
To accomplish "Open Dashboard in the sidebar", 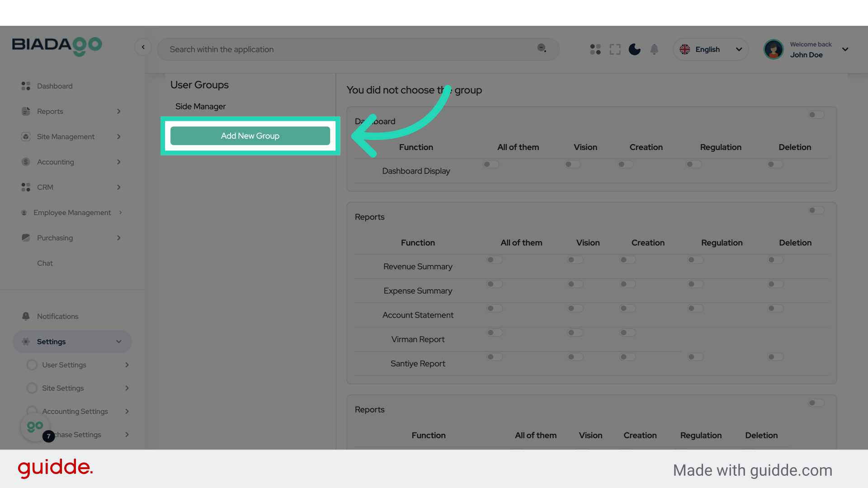I will tap(54, 86).
